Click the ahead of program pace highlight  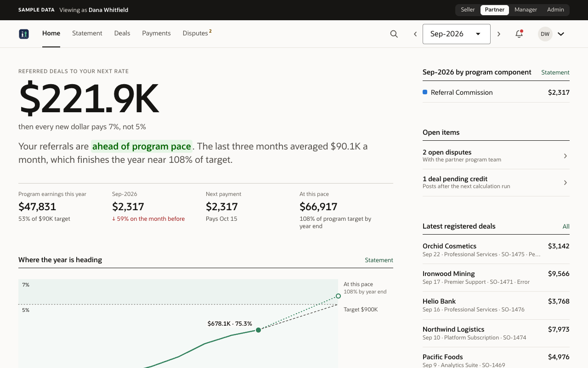coord(141,146)
